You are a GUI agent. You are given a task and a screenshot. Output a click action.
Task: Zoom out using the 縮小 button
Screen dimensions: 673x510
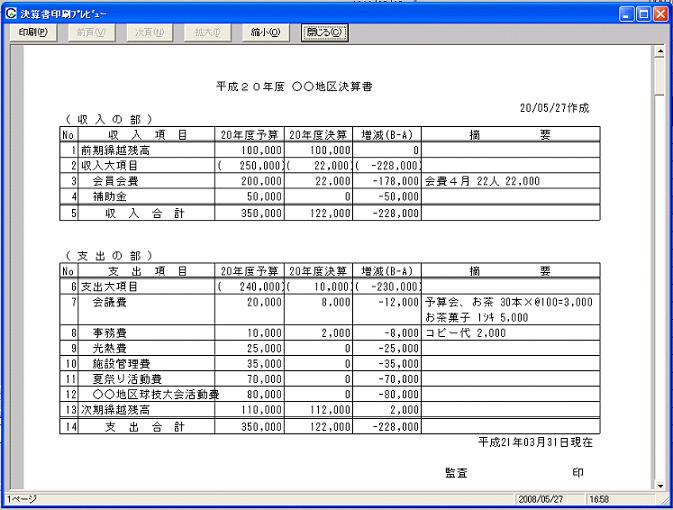265,32
